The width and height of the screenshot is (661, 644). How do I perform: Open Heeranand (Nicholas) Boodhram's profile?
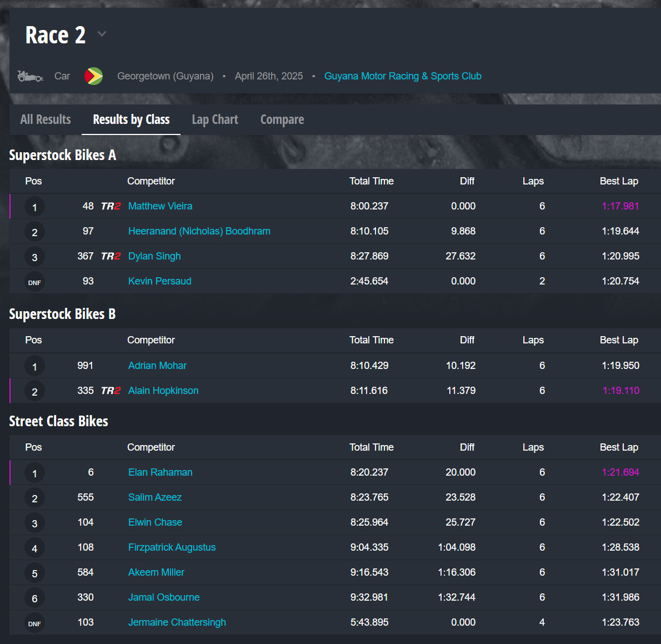click(x=199, y=231)
